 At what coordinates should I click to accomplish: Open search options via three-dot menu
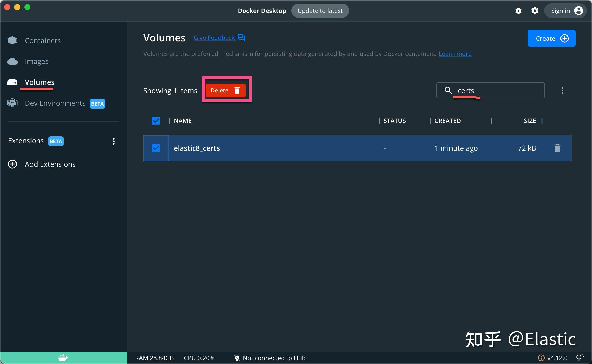563,90
